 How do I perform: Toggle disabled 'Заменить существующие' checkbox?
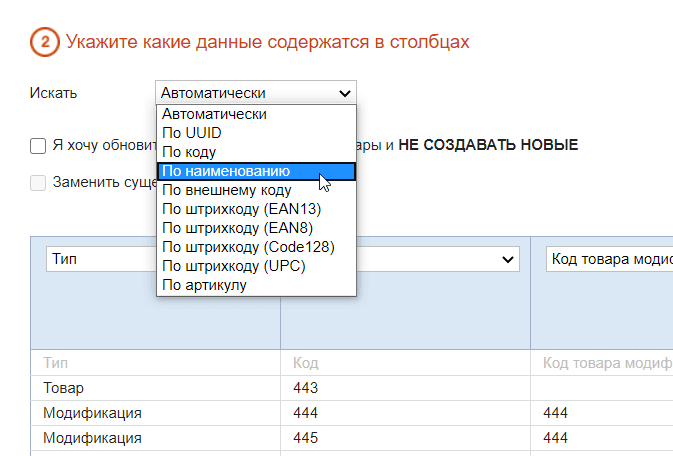click(38, 183)
